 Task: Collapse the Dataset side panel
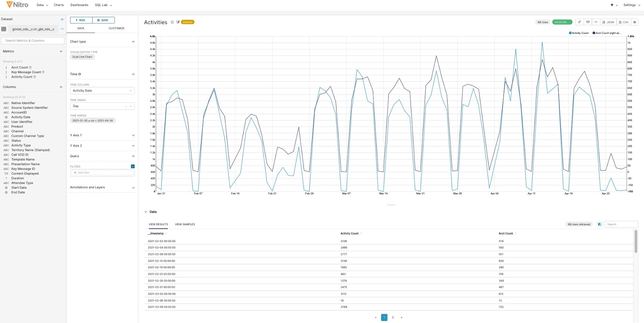pyautogui.click(x=62, y=19)
